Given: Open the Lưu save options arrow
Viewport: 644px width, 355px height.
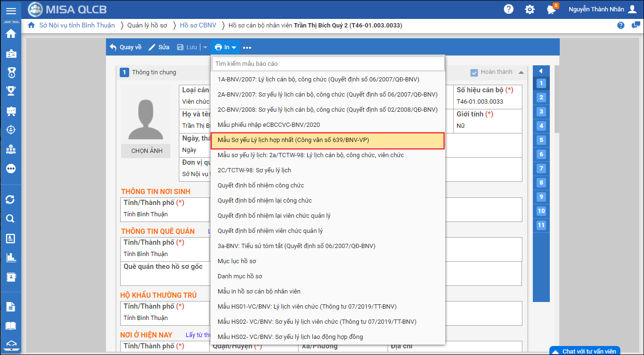Looking at the screenshot, I should click(x=205, y=47).
